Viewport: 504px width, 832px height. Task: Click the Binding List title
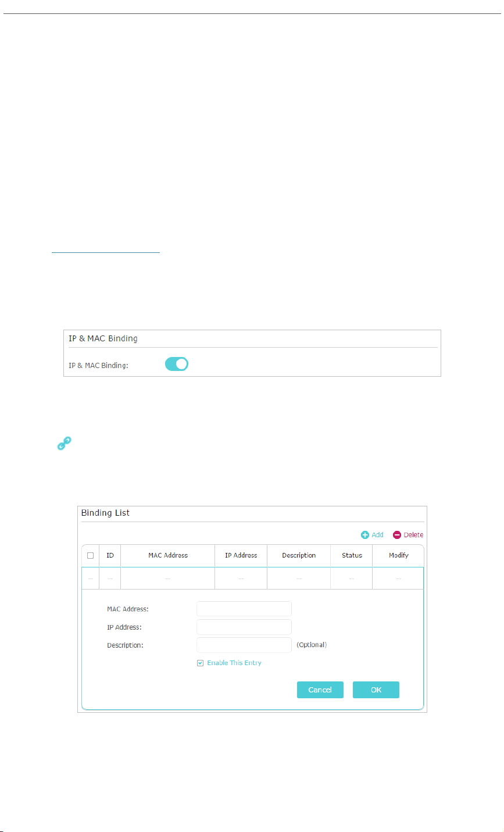tap(105, 513)
